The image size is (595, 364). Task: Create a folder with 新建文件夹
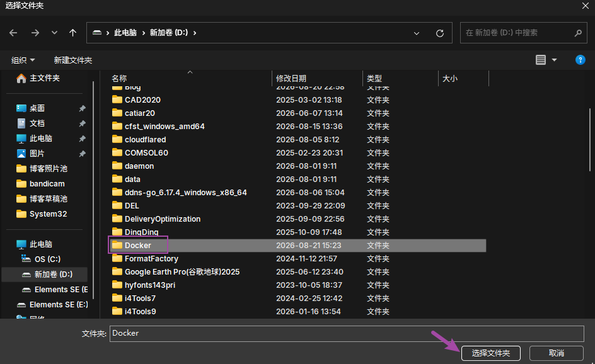[x=73, y=60]
